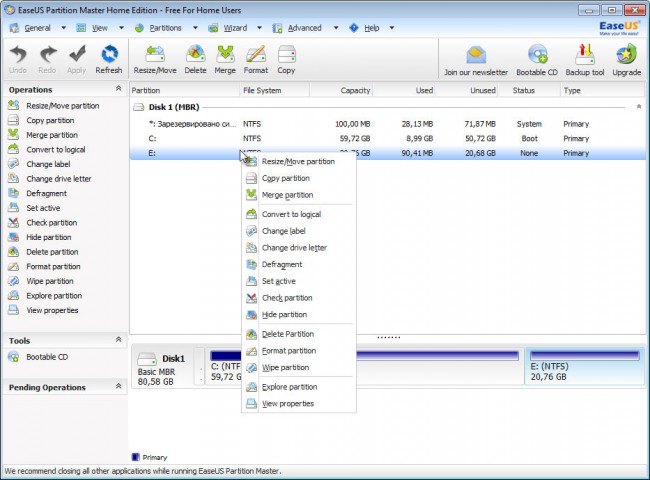This screenshot has width=650, height=480.
Task: Choose Defragment in the context menu
Action: click(282, 265)
